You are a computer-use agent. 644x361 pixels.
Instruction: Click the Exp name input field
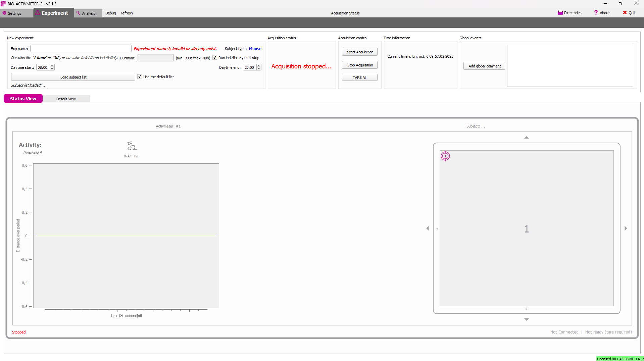81,49
